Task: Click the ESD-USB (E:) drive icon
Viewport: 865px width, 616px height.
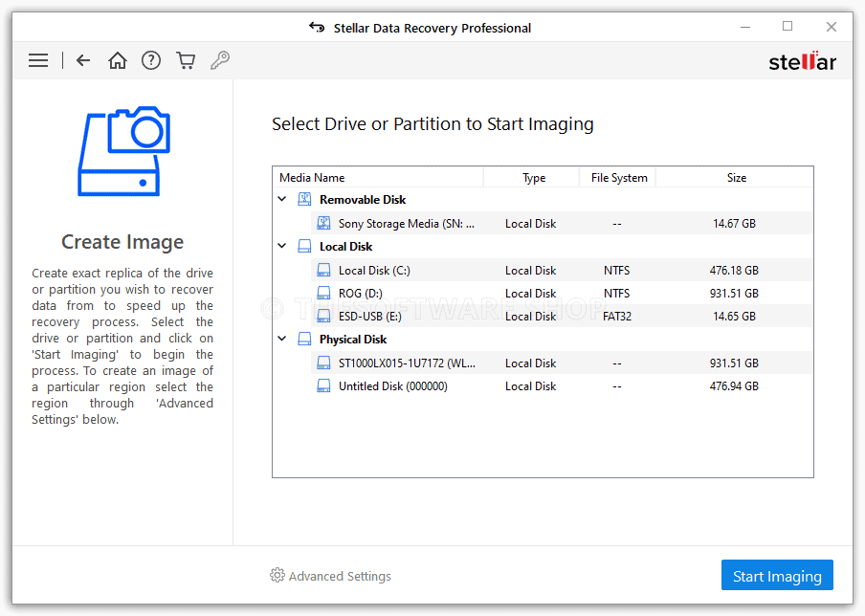Action: [323, 317]
